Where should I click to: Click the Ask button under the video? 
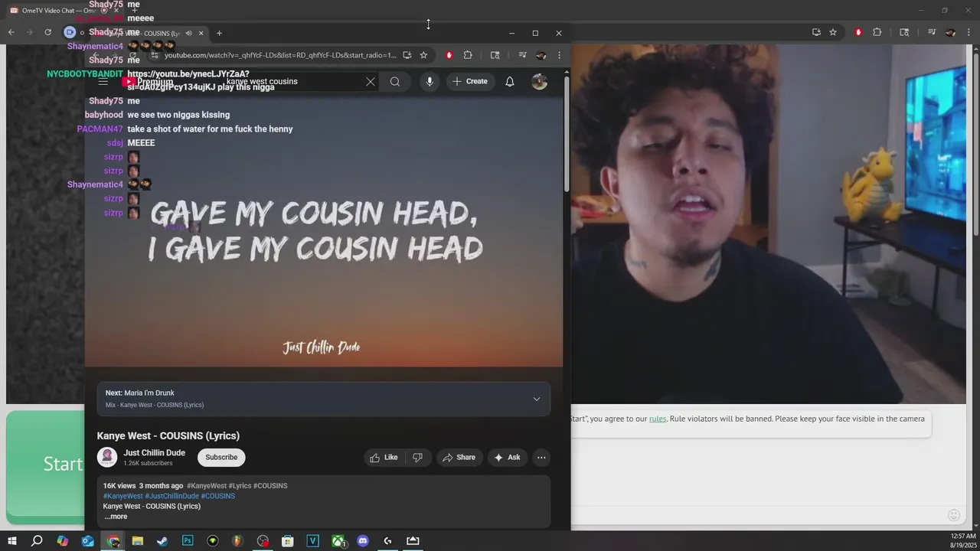[x=507, y=458]
